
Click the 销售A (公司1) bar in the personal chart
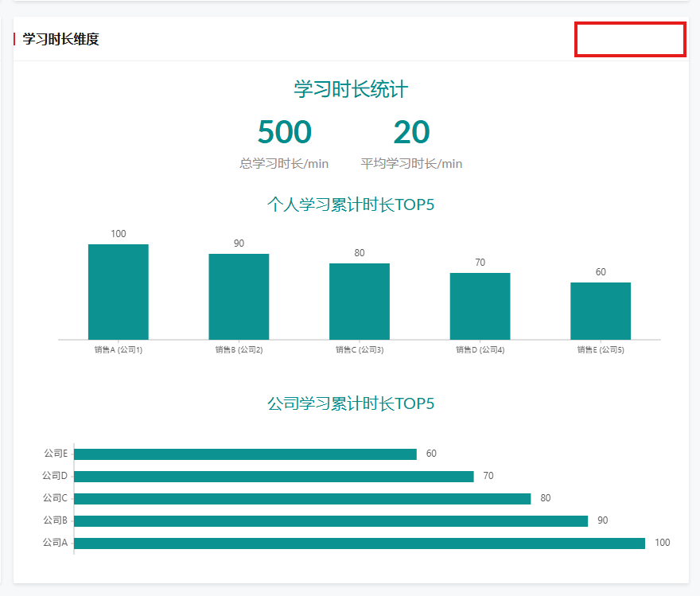[x=118, y=292]
